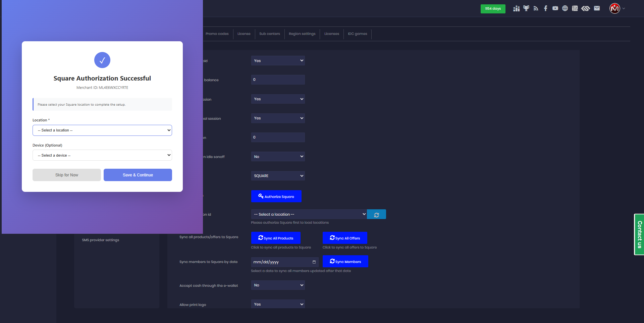
Task: Click the double-chevron logo icon in header
Action: coord(586,8)
